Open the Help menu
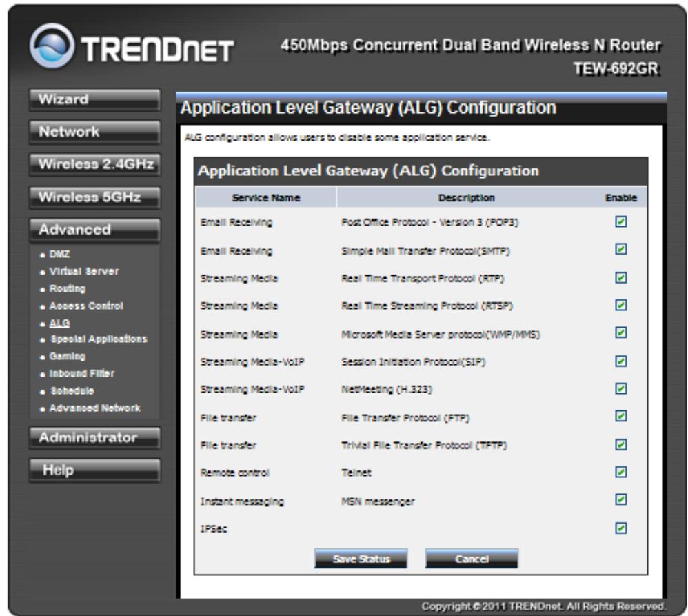The width and height of the screenshot is (688, 616). coord(94,470)
